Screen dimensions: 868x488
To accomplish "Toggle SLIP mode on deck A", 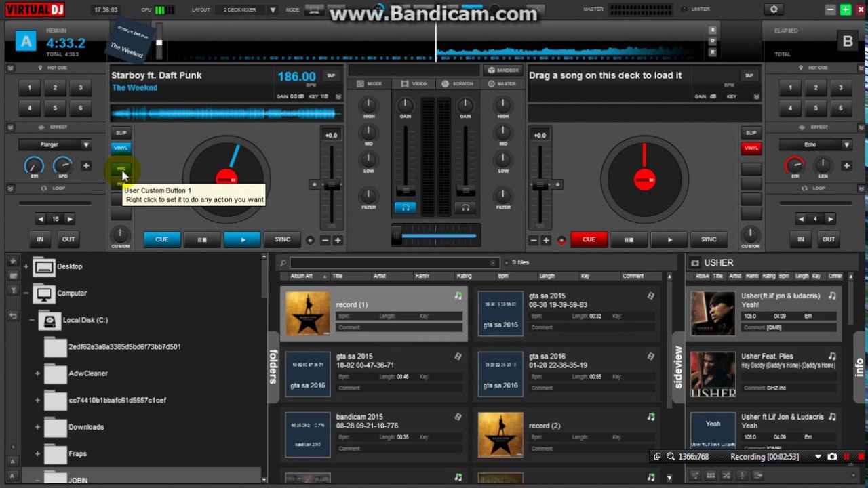I will tap(121, 133).
